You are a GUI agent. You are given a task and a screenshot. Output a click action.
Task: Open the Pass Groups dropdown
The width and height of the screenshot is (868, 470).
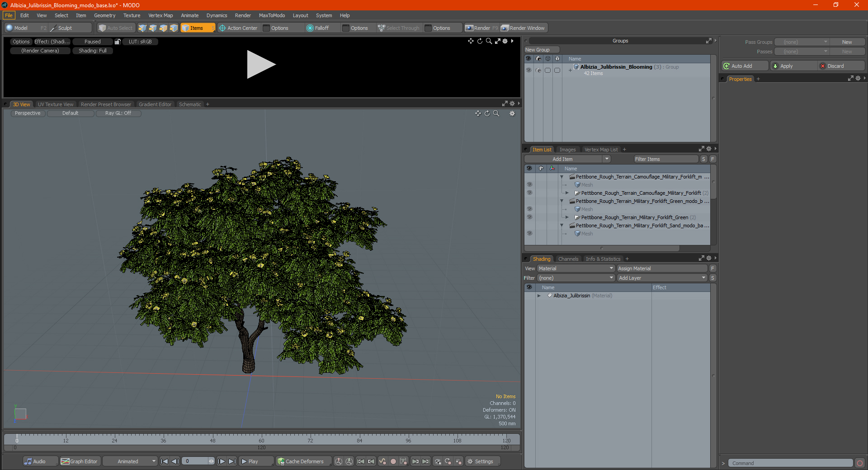802,42
